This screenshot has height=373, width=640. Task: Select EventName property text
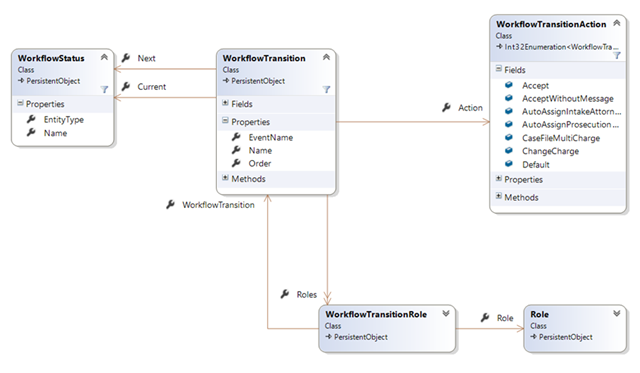click(271, 138)
